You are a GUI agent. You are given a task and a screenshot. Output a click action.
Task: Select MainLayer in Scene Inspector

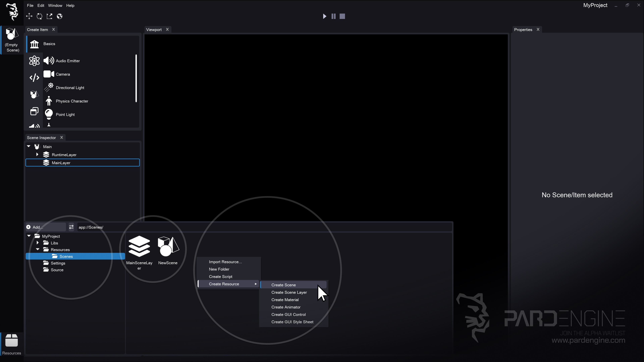pos(83,163)
